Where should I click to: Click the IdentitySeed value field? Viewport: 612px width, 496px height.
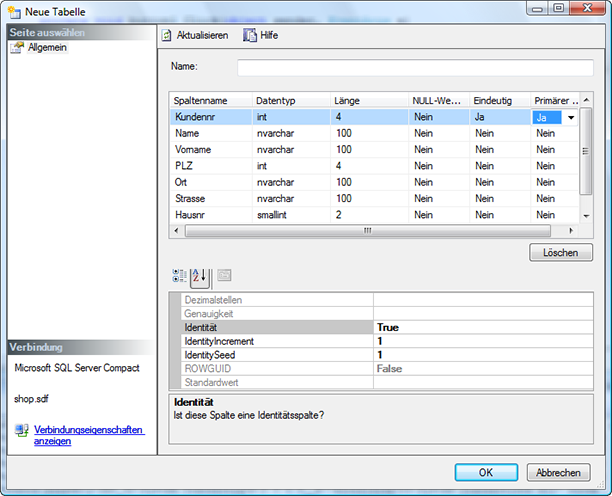coord(483,355)
